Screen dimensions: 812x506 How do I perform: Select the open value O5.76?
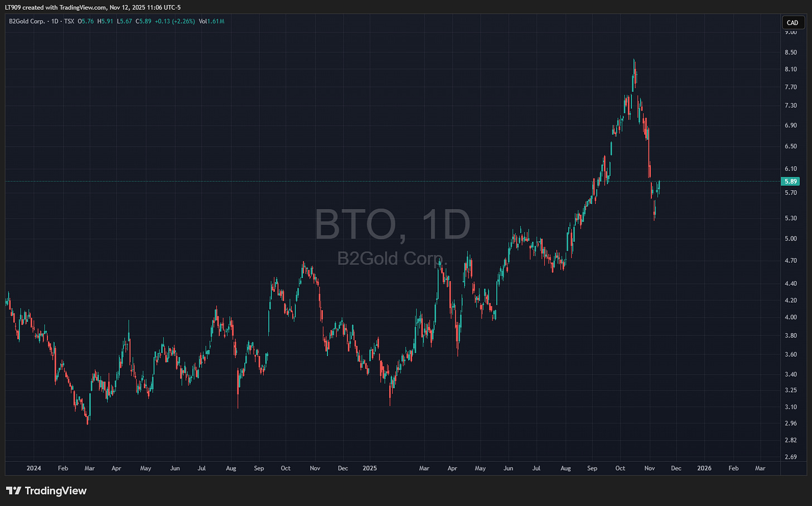pos(86,21)
